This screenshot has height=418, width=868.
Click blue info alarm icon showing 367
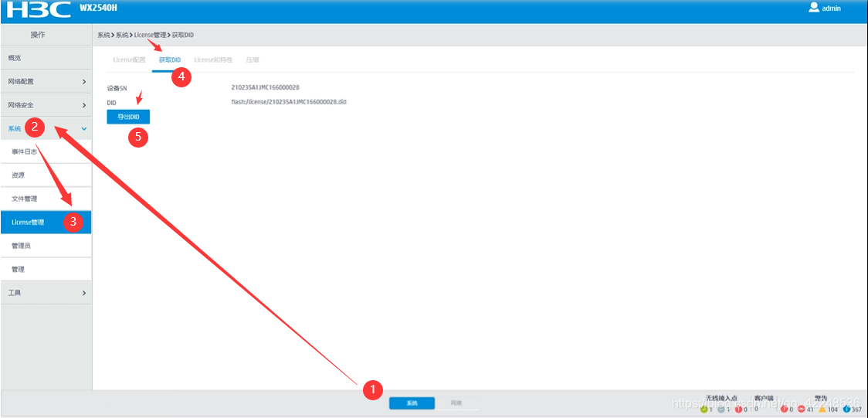tap(846, 410)
